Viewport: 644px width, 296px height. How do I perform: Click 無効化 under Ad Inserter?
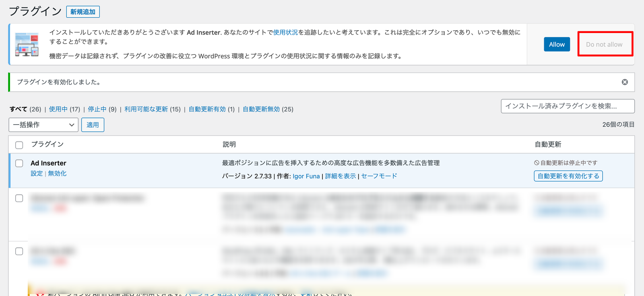point(57,173)
